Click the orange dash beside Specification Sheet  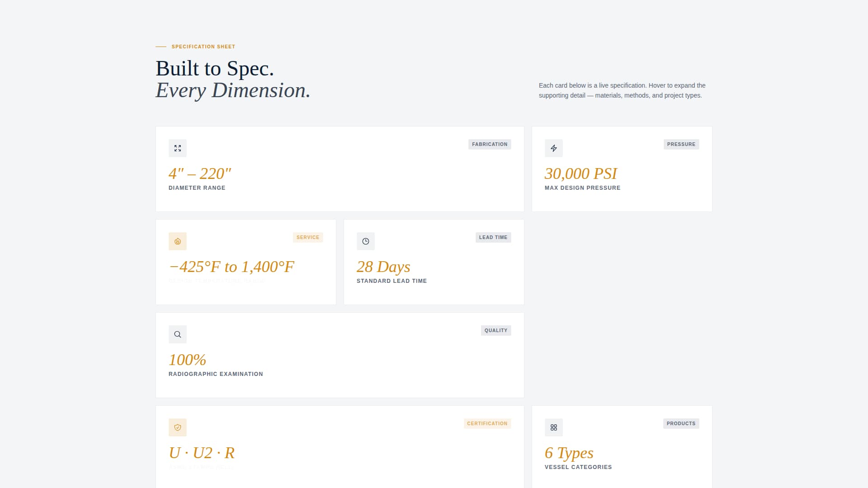tap(160, 46)
